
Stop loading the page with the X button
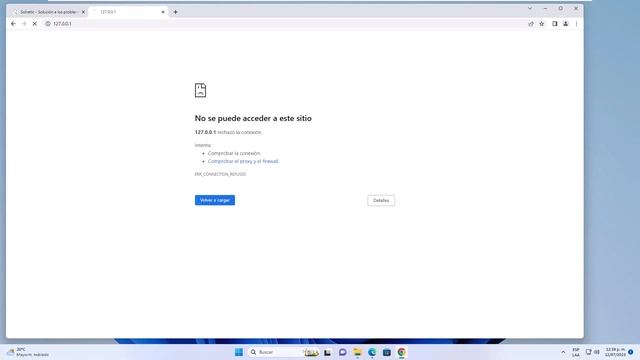pyautogui.click(x=35, y=24)
